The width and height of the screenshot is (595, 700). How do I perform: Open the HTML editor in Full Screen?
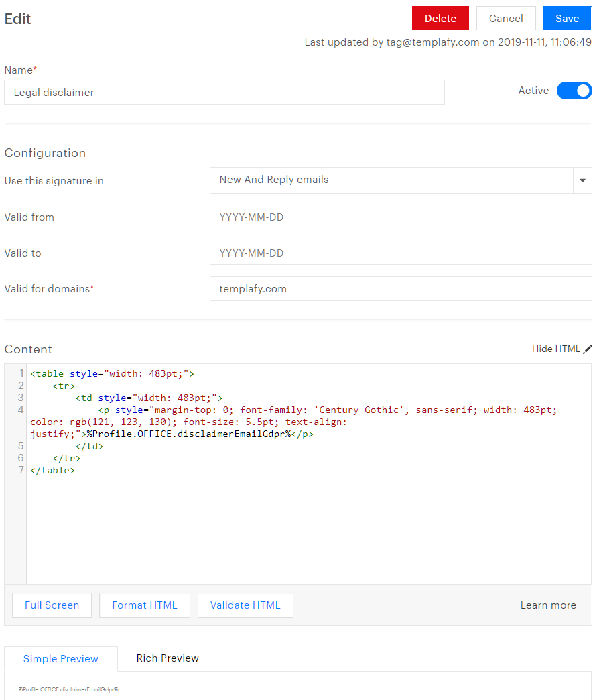52,605
